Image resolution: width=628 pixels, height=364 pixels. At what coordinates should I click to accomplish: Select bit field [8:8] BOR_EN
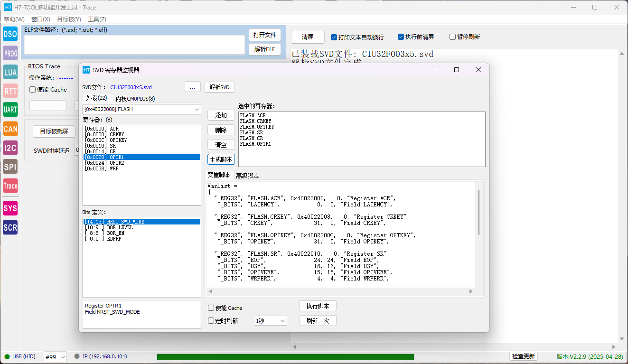142,233
